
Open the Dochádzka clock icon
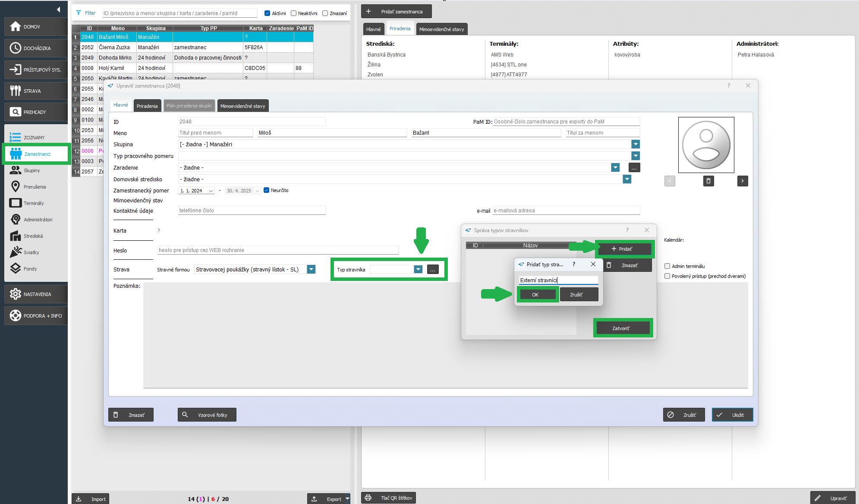[x=16, y=48]
